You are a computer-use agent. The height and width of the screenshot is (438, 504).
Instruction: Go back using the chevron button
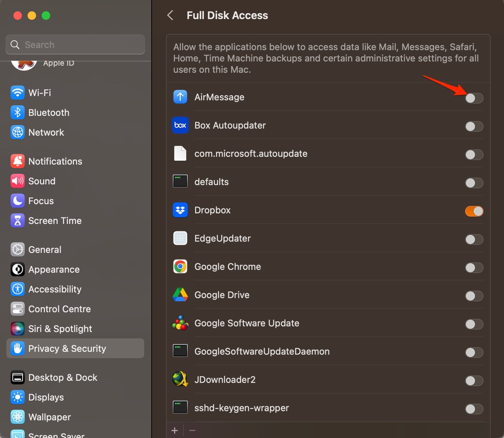pyautogui.click(x=170, y=15)
